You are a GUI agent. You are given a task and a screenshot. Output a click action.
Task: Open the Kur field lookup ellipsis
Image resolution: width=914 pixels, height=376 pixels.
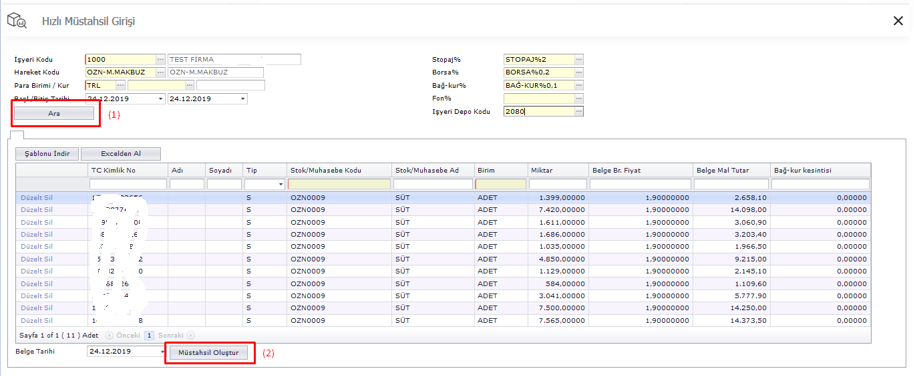189,86
